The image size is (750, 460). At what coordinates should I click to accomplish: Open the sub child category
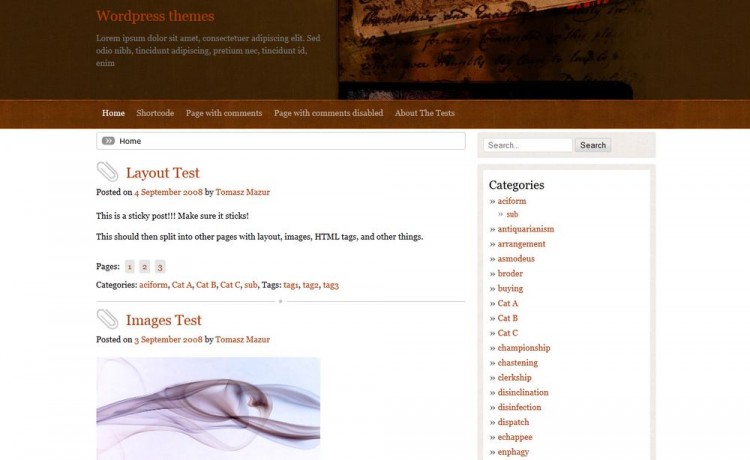click(512, 214)
